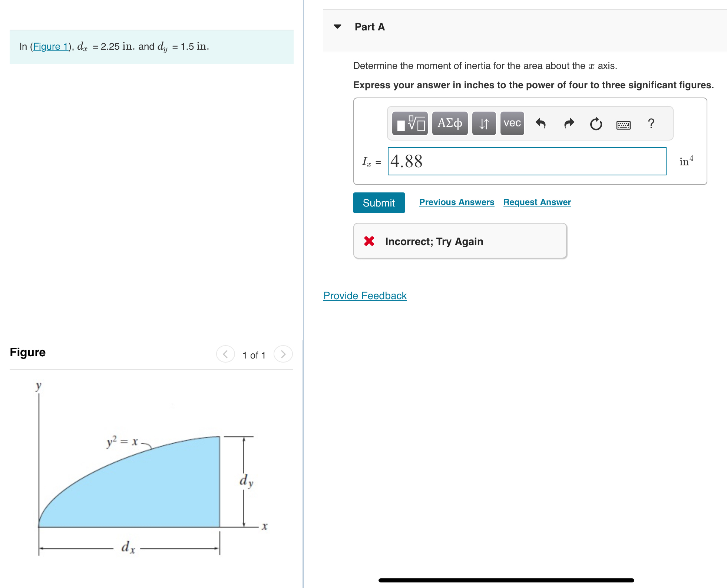Undo the last answer edit

[541, 123]
